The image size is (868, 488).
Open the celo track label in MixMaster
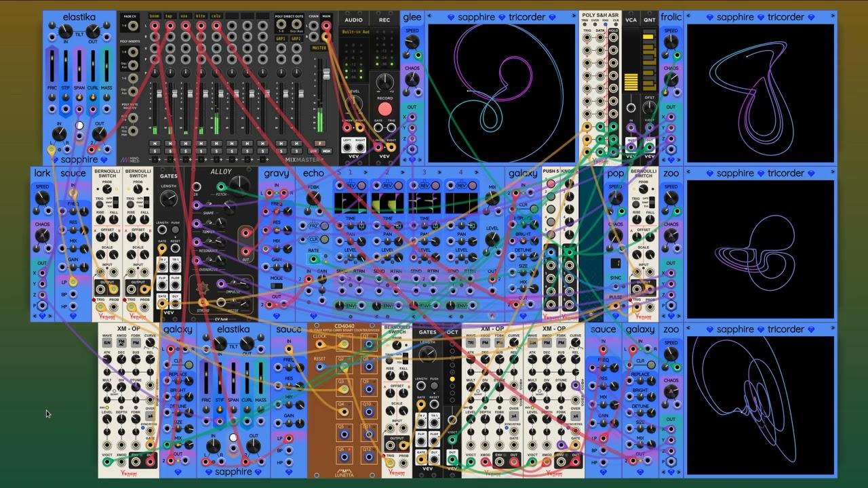tap(216, 15)
